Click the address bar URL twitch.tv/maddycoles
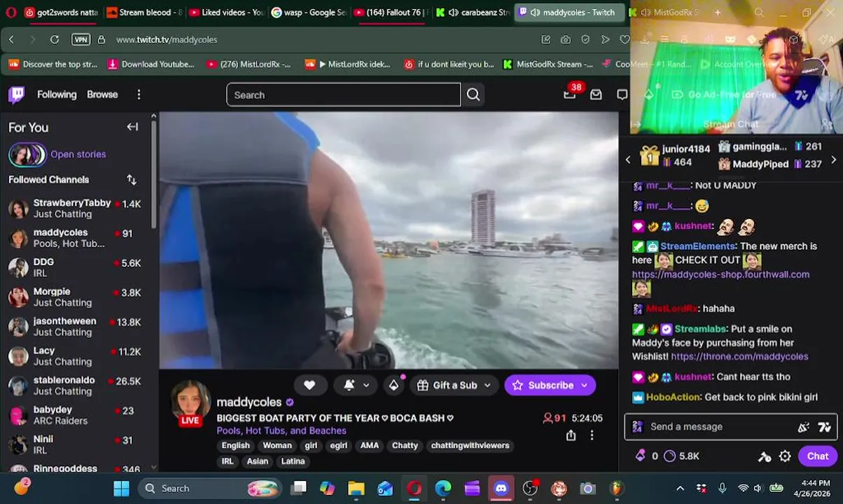This screenshot has height=504, width=843. tap(167, 40)
